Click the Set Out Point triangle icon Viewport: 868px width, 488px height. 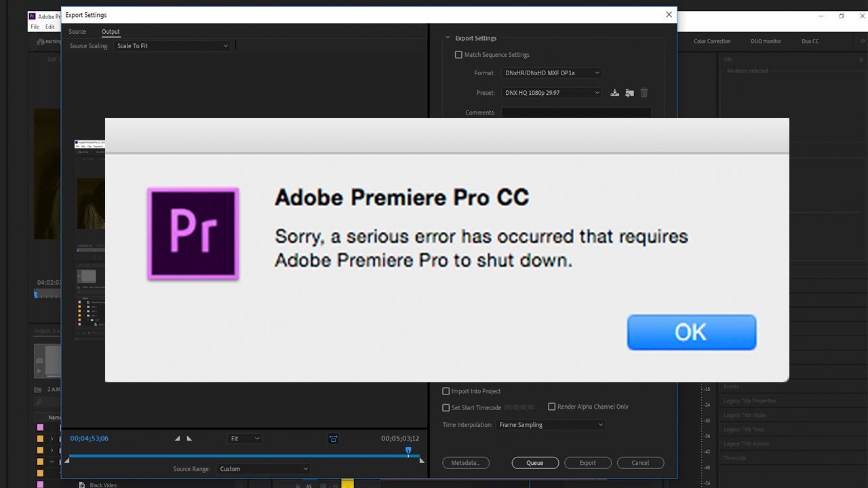189,439
